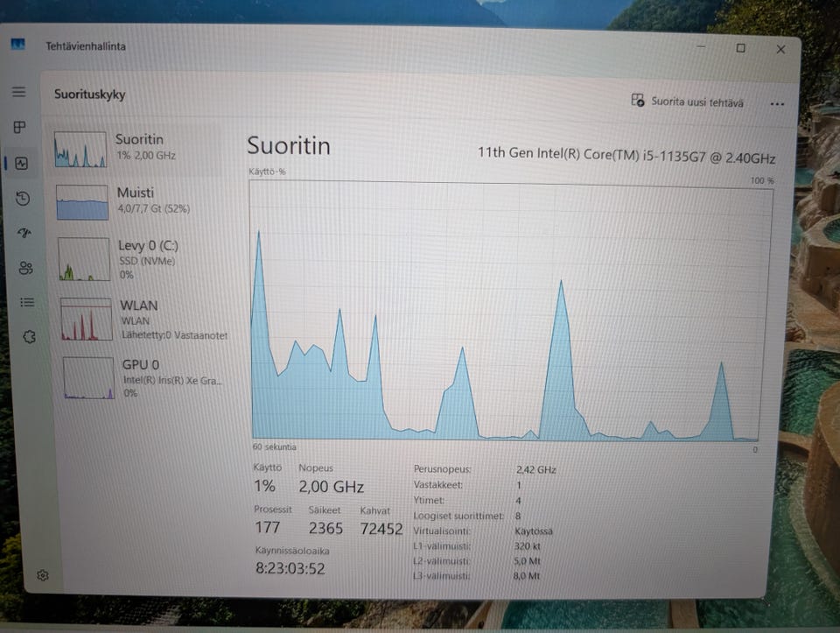The height and width of the screenshot is (633, 840).
Task: Click the Säikeet 2365 value
Action: point(325,529)
